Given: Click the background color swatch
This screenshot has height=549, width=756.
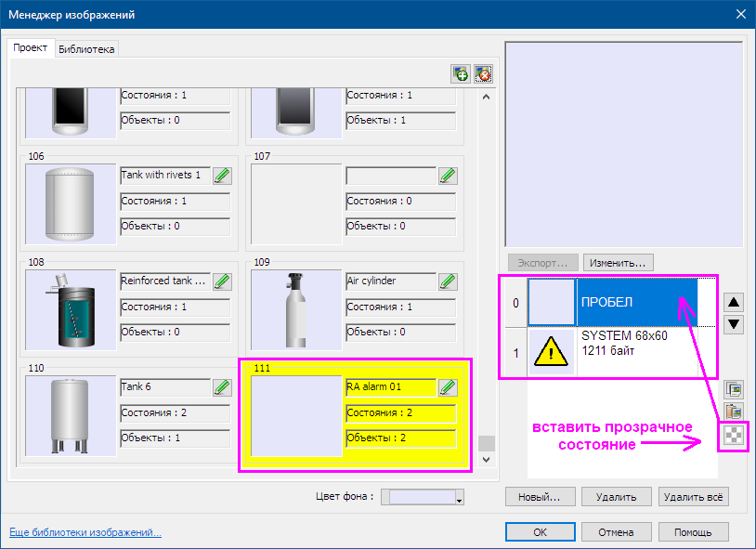Looking at the screenshot, I should click(x=423, y=497).
